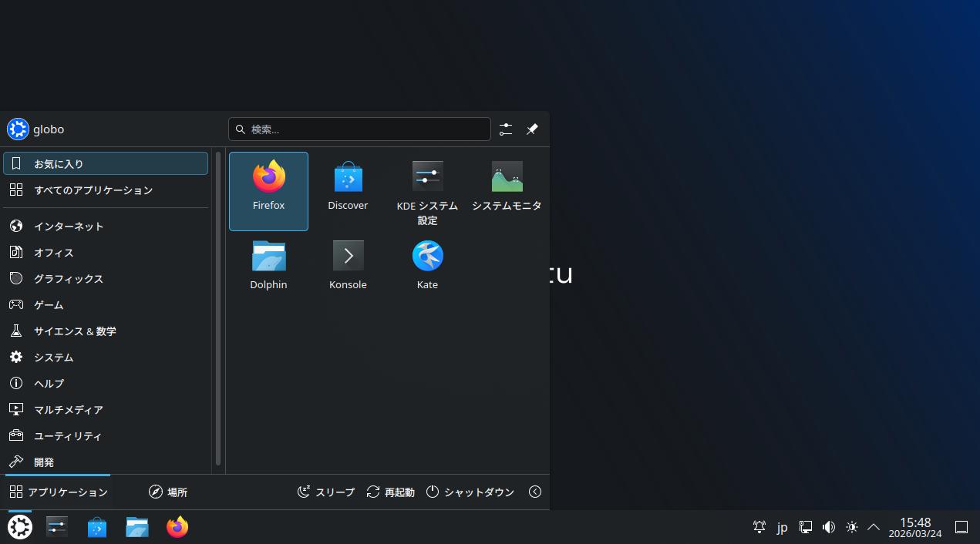Click the volume icon in system tray
Viewport: 980px width, 544px height.
[829, 527]
